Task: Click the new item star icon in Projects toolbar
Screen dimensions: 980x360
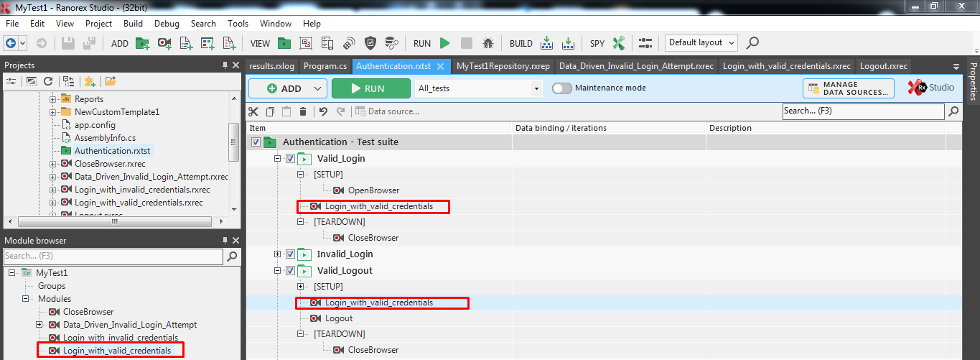Action: tap(90, 81)
